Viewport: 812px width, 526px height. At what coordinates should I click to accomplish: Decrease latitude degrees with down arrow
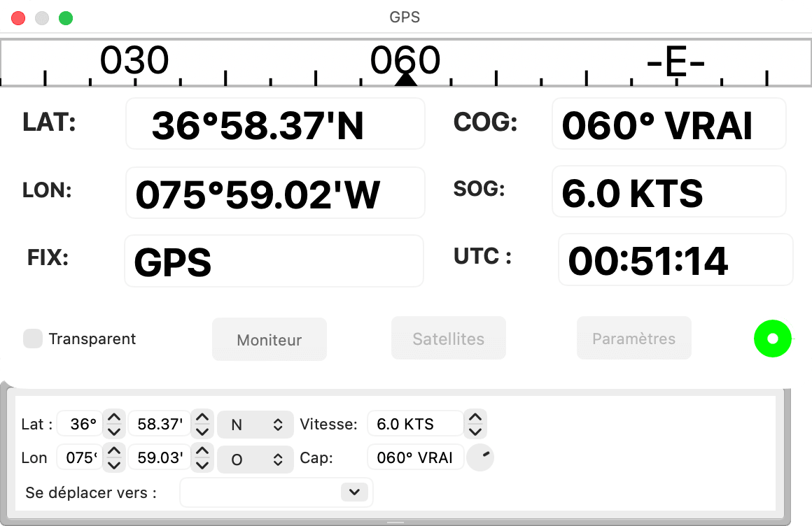tap(114, 432)
